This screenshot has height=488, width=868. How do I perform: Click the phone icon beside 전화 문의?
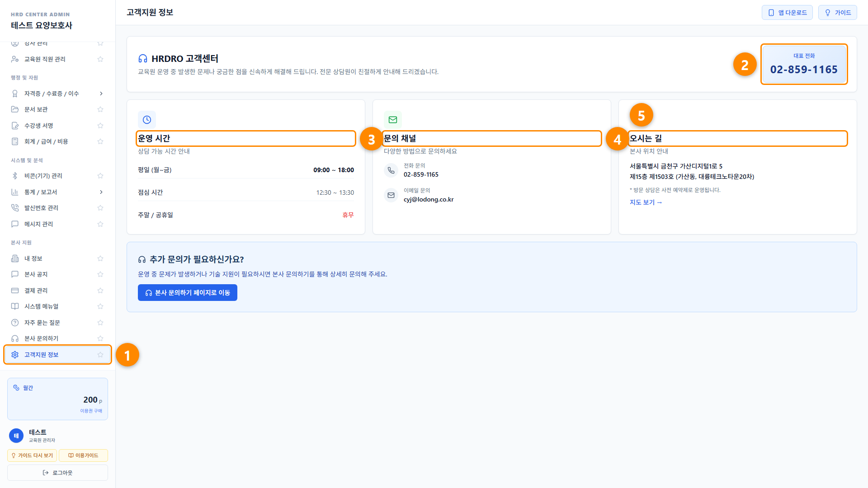pyautogui.click(x=391, y=170)
